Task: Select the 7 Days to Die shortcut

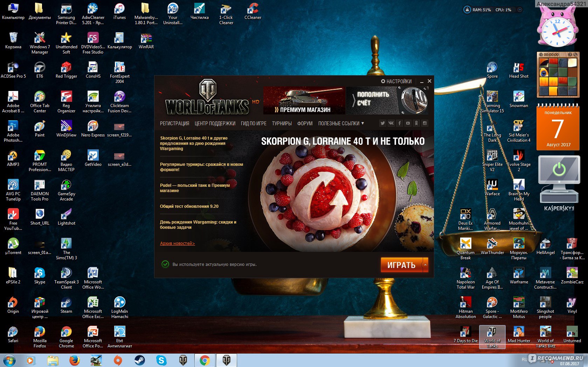Action: (x=465, y=334)
